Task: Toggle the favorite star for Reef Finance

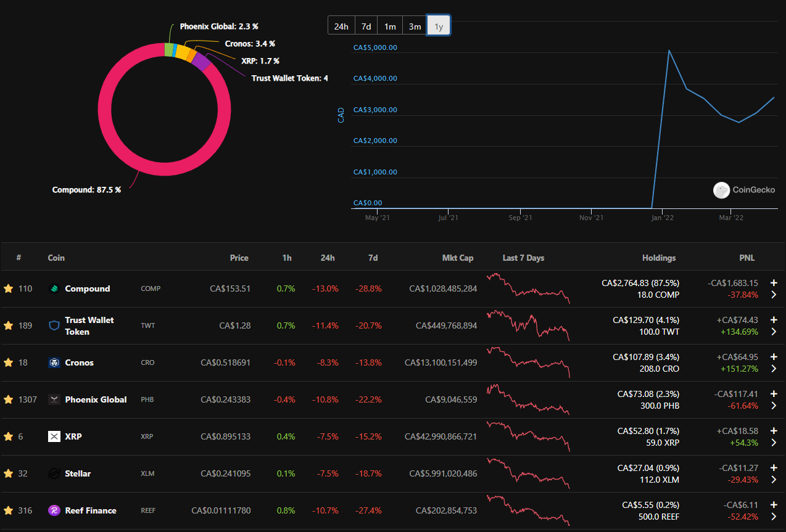Action: [9, 510]
